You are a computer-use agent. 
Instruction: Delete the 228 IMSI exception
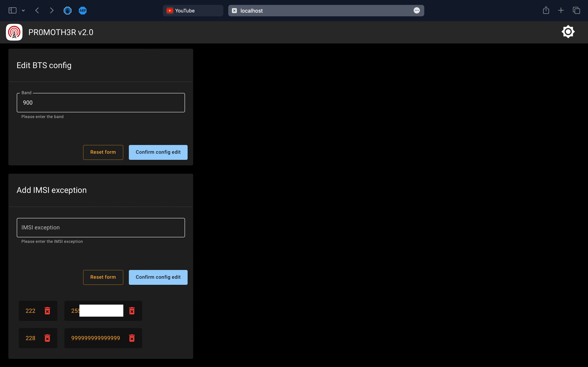(47, 338)
